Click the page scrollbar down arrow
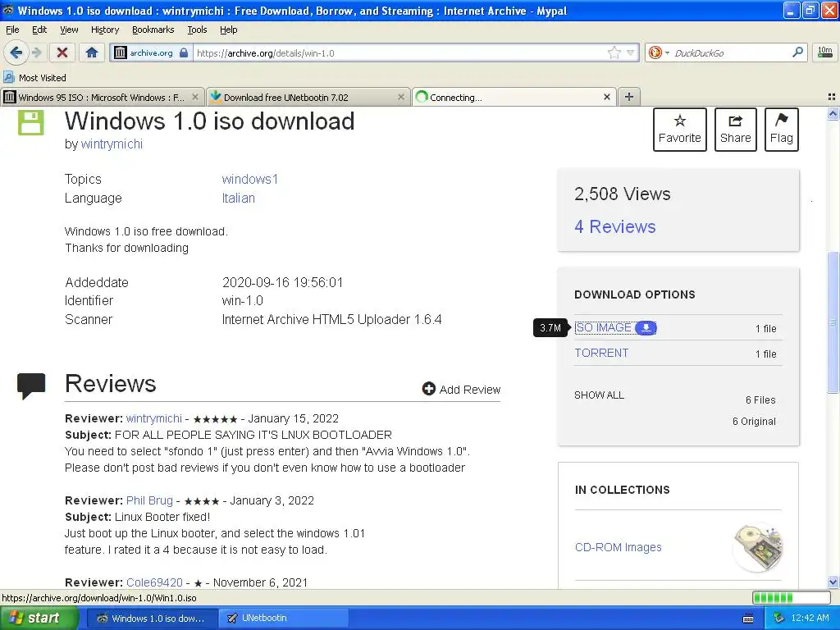Viewport: 840px width, 630px height. (833, 582)
